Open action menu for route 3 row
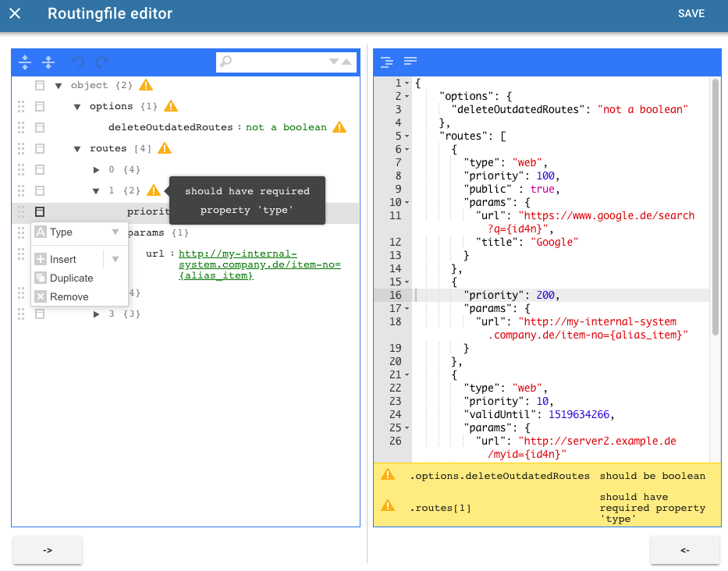This screenshot has width=728, height=571. coord(40,314)
